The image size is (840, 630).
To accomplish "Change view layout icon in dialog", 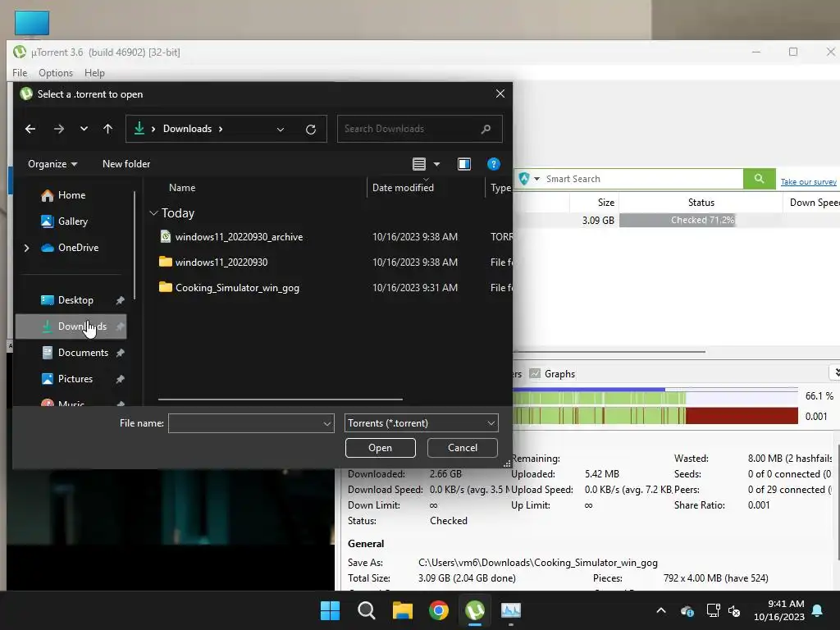I will tap(419, 164).
